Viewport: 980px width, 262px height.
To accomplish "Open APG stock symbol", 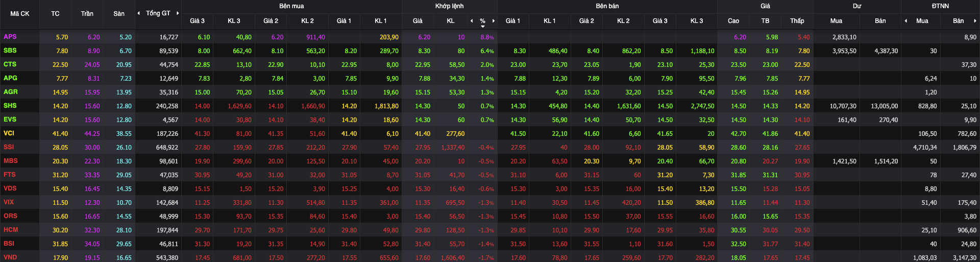I will point(10,78).
